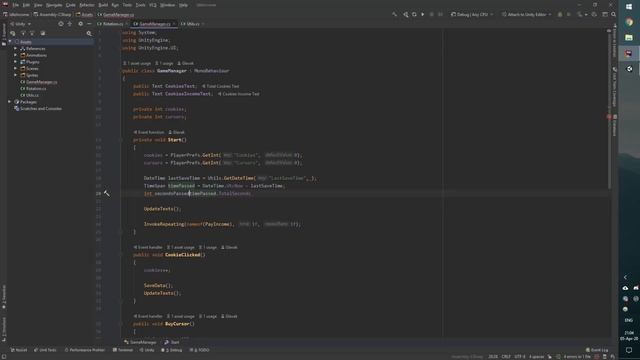Screen dimensions: 640x360
Task: Open the Help menu
Action: [183, 5]
